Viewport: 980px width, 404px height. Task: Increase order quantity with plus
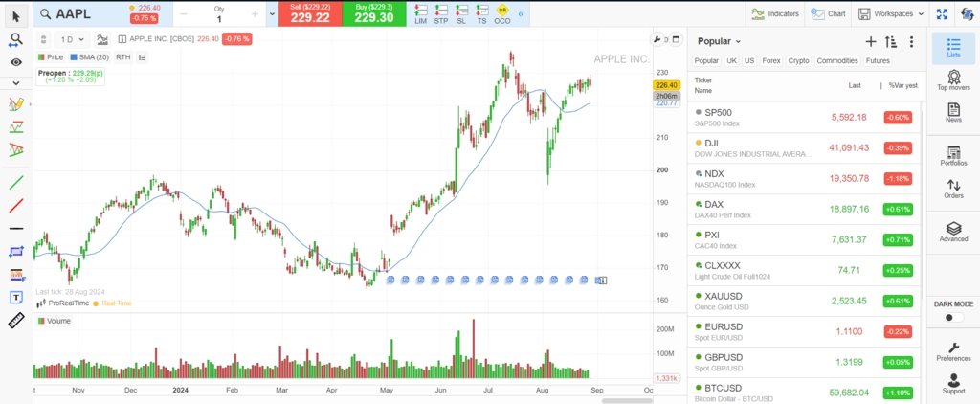pyautogui.click(x=255, y=13)
